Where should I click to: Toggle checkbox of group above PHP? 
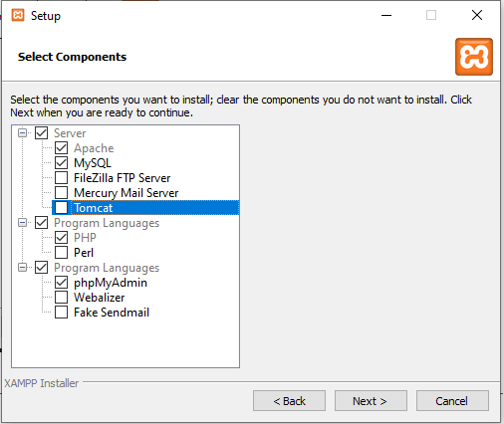click(x=42, y=223)
